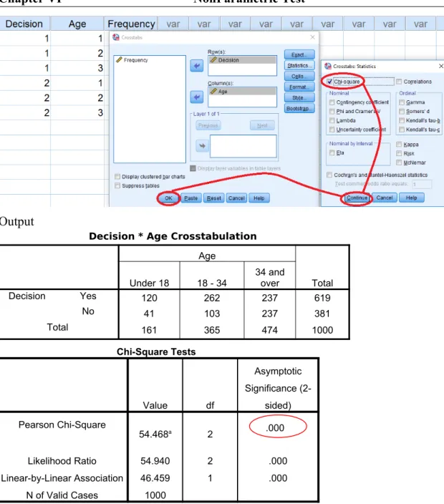
Task: Enable Suppress tables checkbox
Action: tap(117, 185)
